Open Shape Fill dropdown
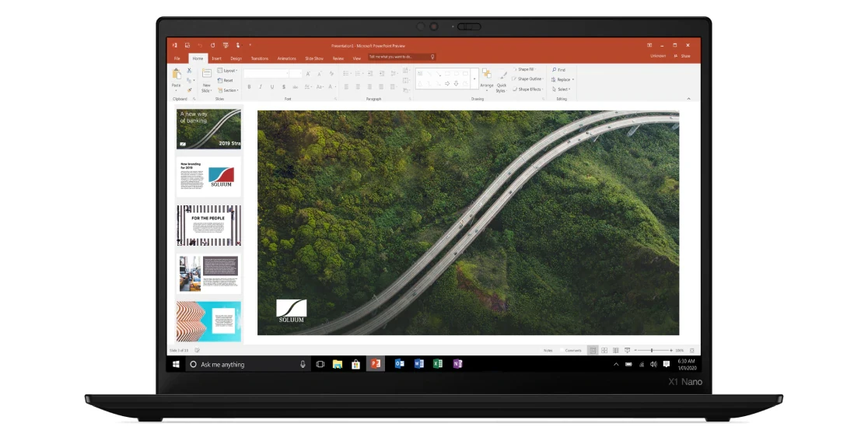Screen dimensions: 868x441 523,70
